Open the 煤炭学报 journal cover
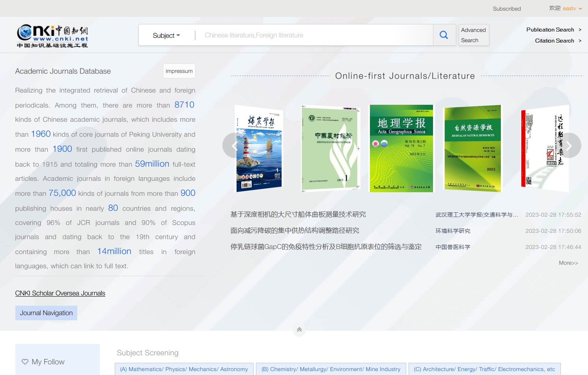The image size is (588, 375). pos(259,149)
